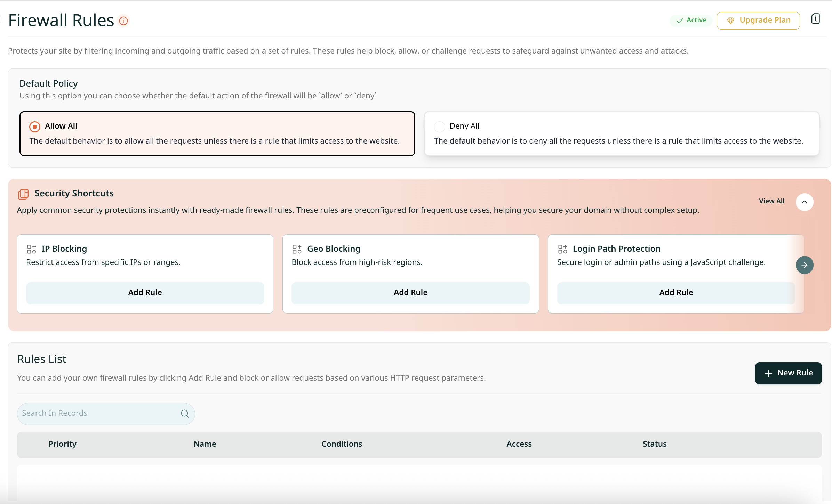Click the diamond icon in Upgrade Plan
Viewport: 832px width, 504px height.
tap(730, 21)
